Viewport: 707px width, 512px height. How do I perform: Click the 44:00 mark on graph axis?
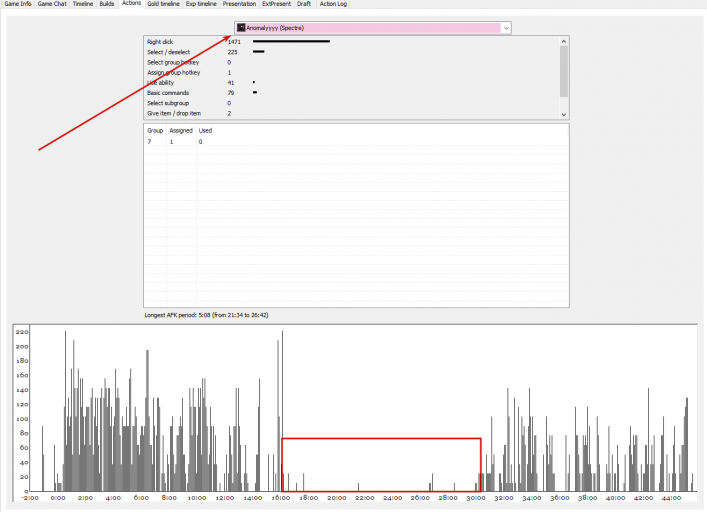(x=671, y=498)
